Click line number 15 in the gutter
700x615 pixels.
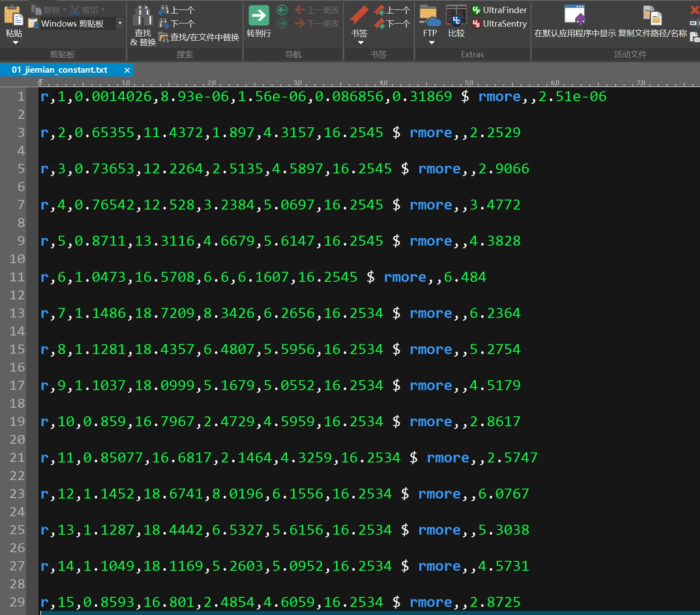(17, 349)
